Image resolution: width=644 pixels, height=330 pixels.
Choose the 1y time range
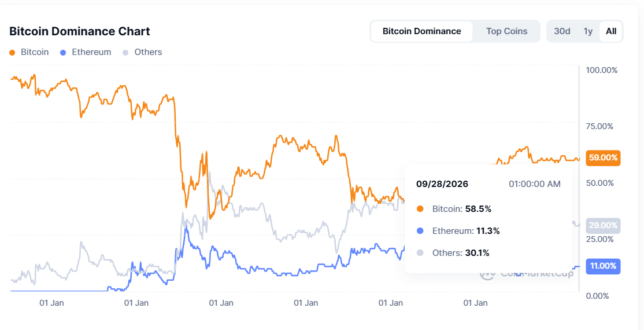coord(588,31)
